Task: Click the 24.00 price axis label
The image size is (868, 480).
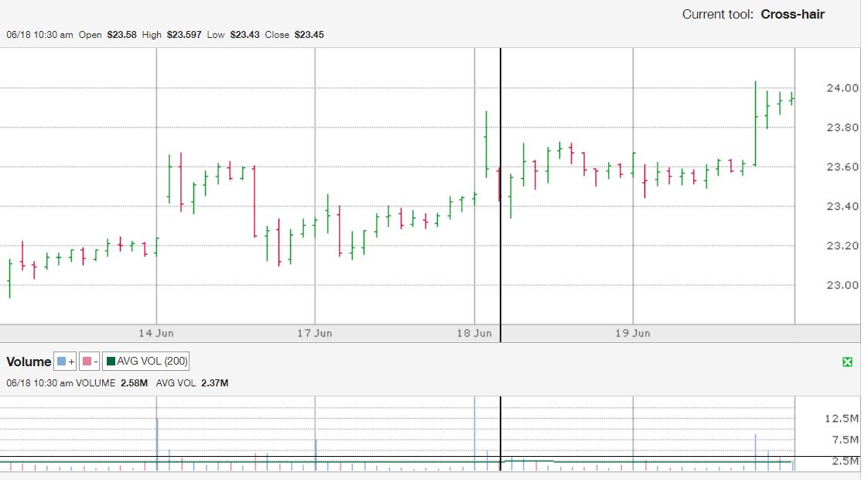Action: (x=842, y=88)
